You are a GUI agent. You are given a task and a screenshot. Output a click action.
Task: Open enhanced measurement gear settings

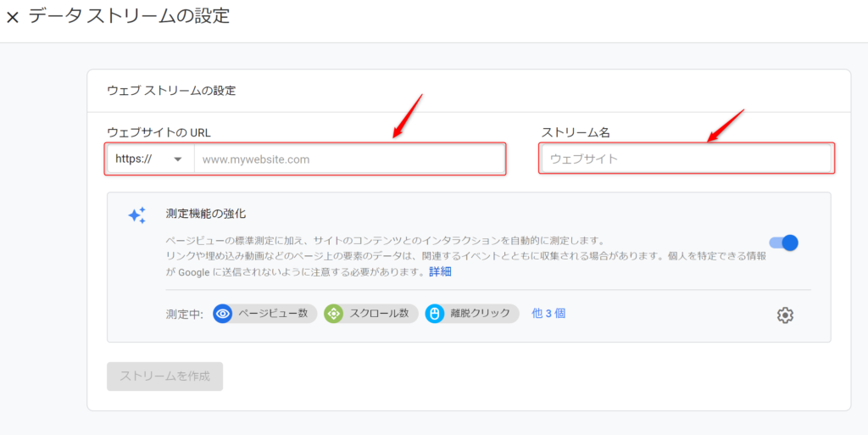[x=785, y=315]
